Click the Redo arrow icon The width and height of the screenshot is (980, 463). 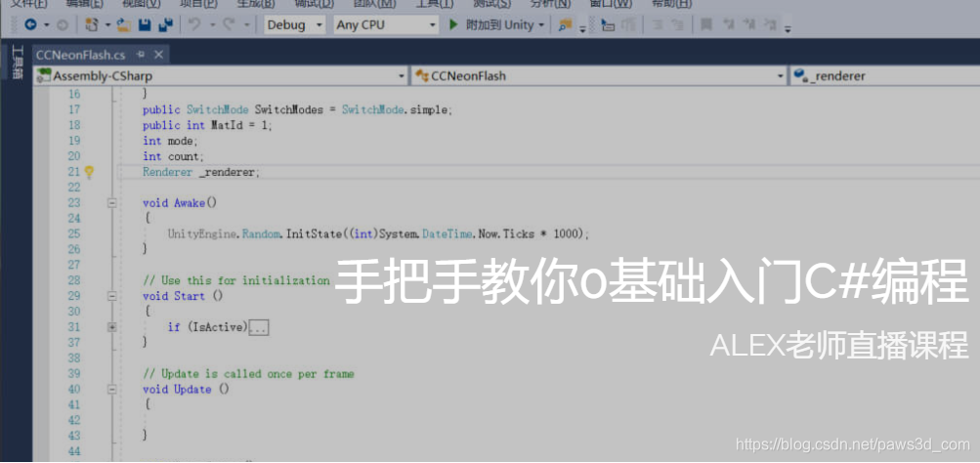(229, 25)
